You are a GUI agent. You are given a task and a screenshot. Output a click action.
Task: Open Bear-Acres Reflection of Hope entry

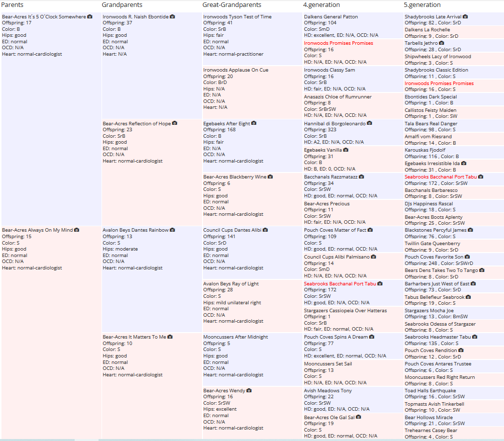click(137, 123)
